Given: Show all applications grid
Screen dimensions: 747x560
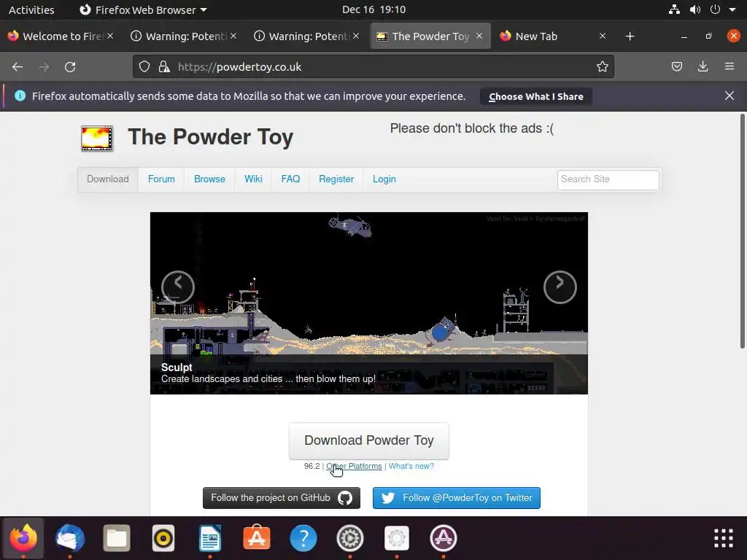Looking at the screenshot, I should coord(724,539).
